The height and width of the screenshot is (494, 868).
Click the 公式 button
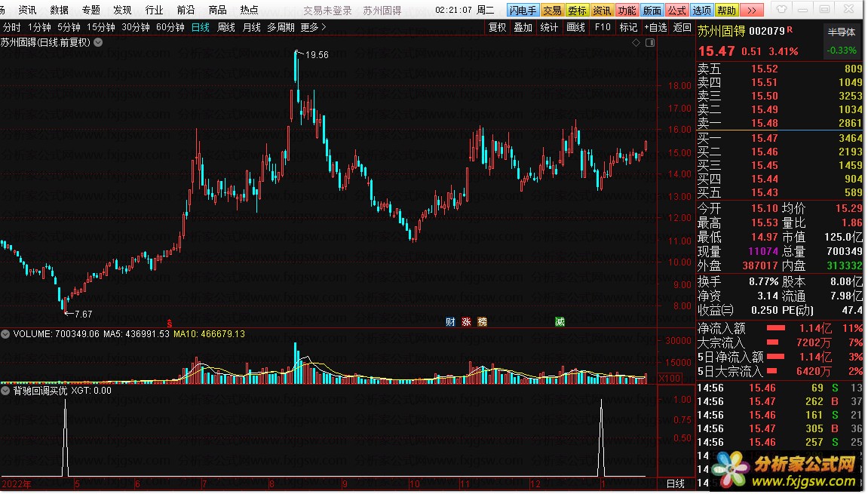[x=676, y=10]
